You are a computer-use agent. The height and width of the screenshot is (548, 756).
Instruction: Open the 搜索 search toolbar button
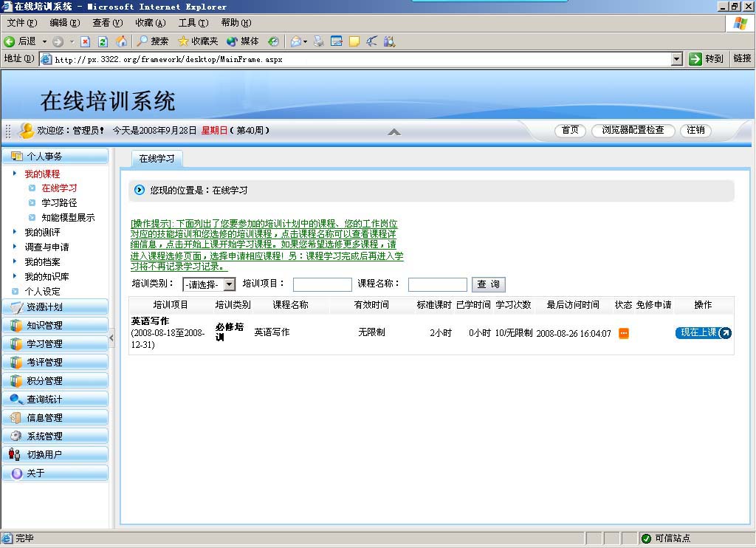[x=153, y=41]
